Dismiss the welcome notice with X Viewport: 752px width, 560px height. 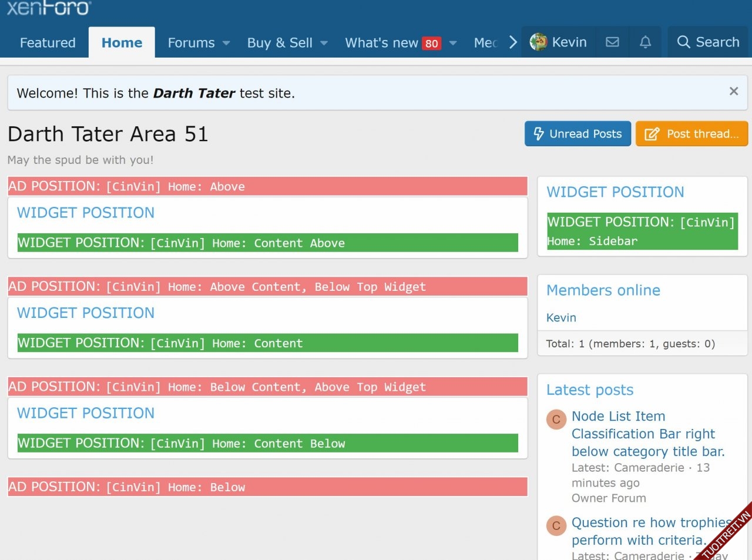tap(733, 91)
